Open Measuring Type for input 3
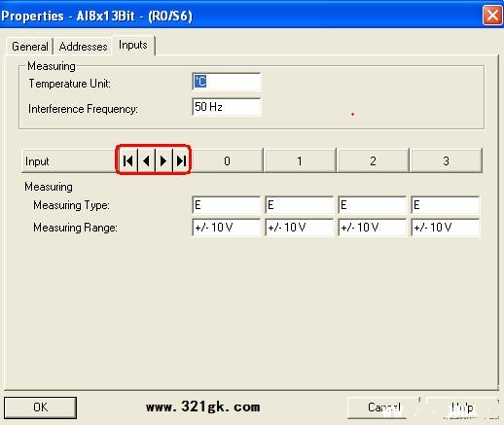The height and width of the screenshot is (425, 504). coord(446,205)
